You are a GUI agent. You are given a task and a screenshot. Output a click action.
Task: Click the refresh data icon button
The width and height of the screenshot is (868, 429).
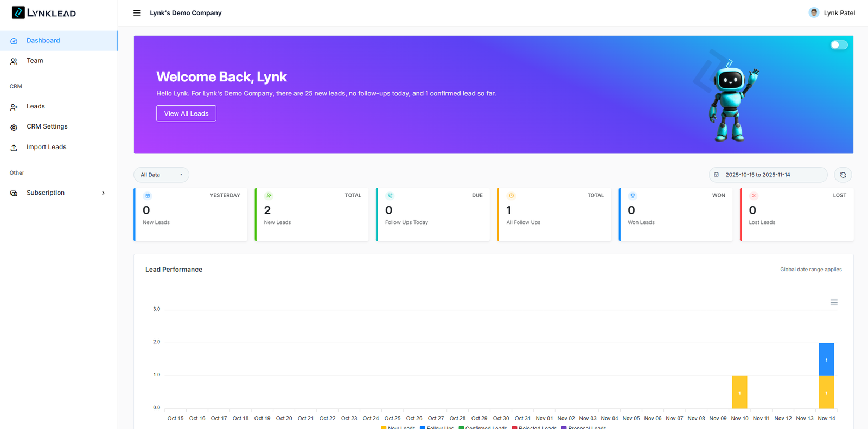[x=843, y=175]
